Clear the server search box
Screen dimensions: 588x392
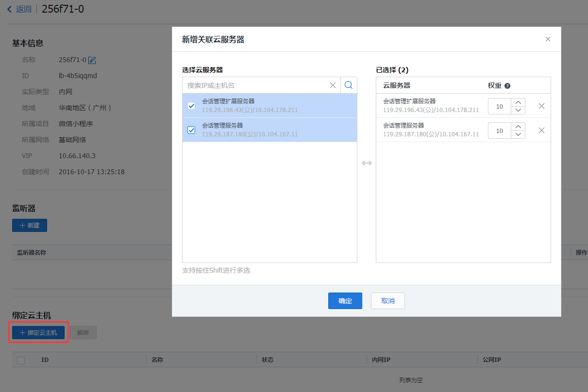pyautogui.click(x=333, y=85)
